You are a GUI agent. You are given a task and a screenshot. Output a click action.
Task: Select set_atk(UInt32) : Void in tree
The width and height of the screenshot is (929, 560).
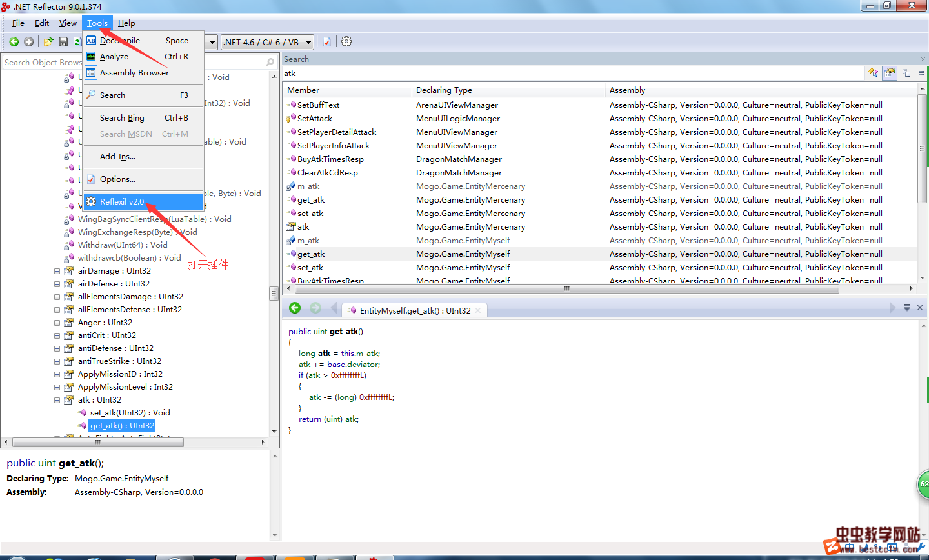(x=130, y=413)
